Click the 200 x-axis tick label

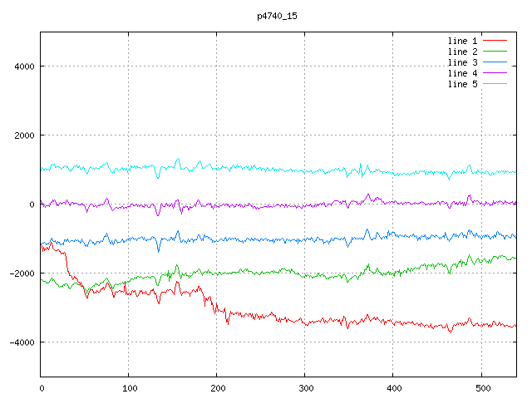[x=217, y=387]
